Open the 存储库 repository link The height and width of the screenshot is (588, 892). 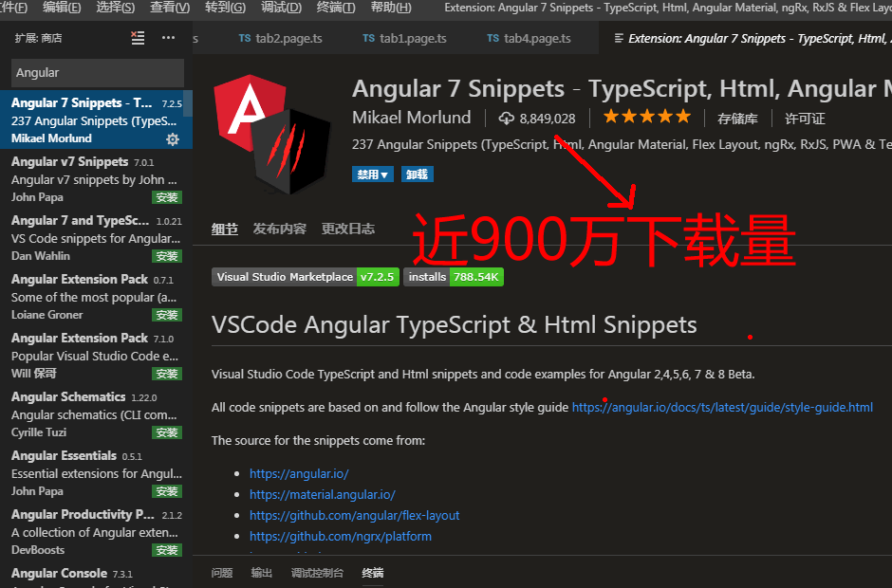tap(737, 119)
